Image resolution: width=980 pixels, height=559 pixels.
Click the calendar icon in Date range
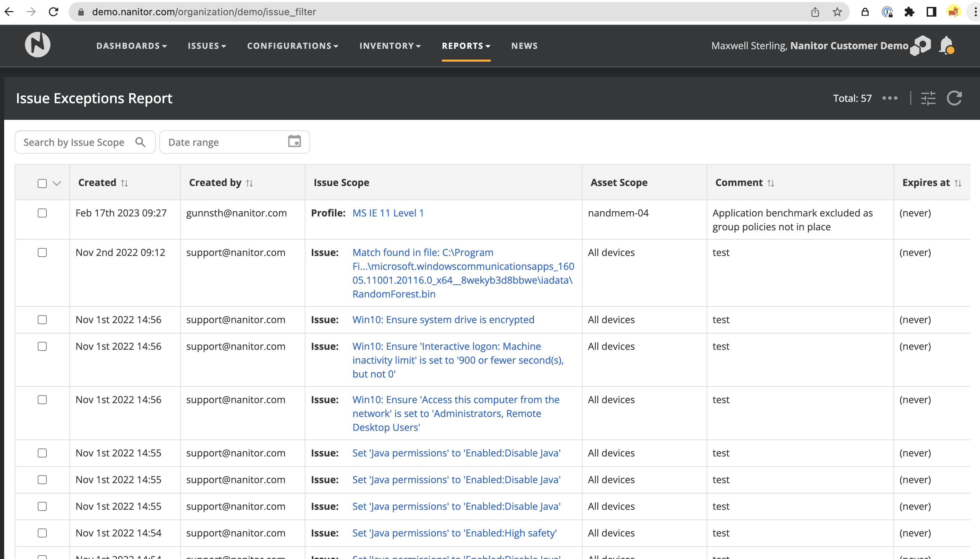click(294, 142)
